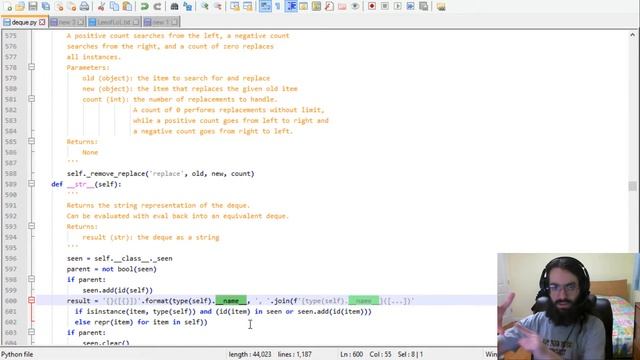This screenshot has width=640, height=360.
Task: Start recording a macro
Action: point(372,6)
